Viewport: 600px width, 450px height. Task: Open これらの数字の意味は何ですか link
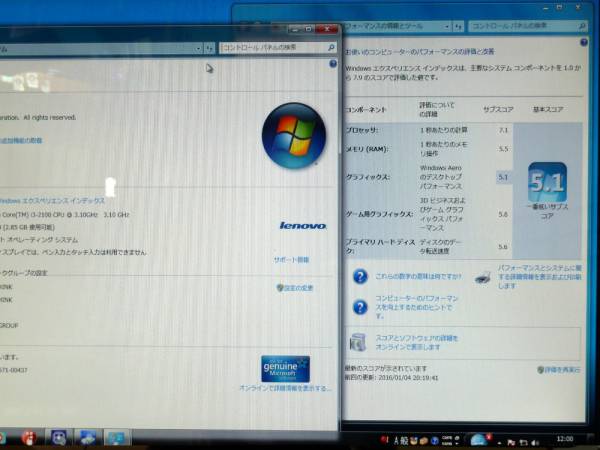(x=418, y=276)
